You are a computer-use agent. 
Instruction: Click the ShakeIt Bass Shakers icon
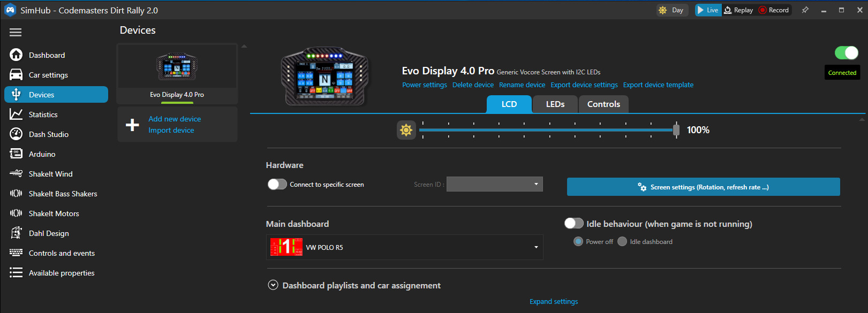point(16,193)
